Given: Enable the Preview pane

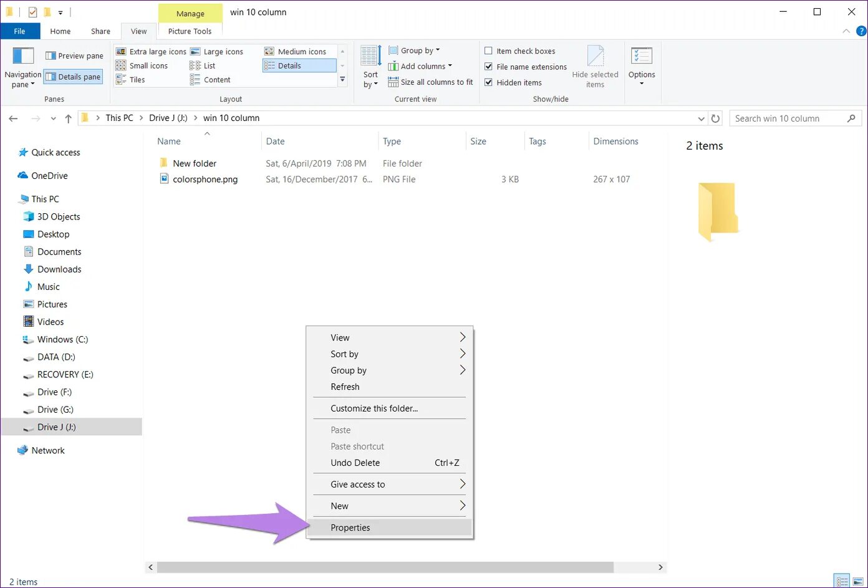Looking at the screenshot, I should pos(74,55).
